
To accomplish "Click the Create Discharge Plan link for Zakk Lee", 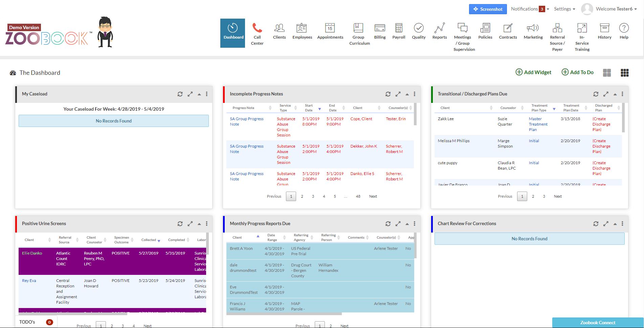I will (x=601, y=124).
